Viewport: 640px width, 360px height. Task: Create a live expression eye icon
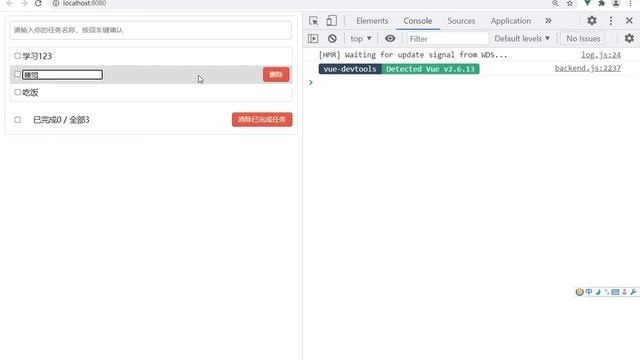click(x=390, y=38)
